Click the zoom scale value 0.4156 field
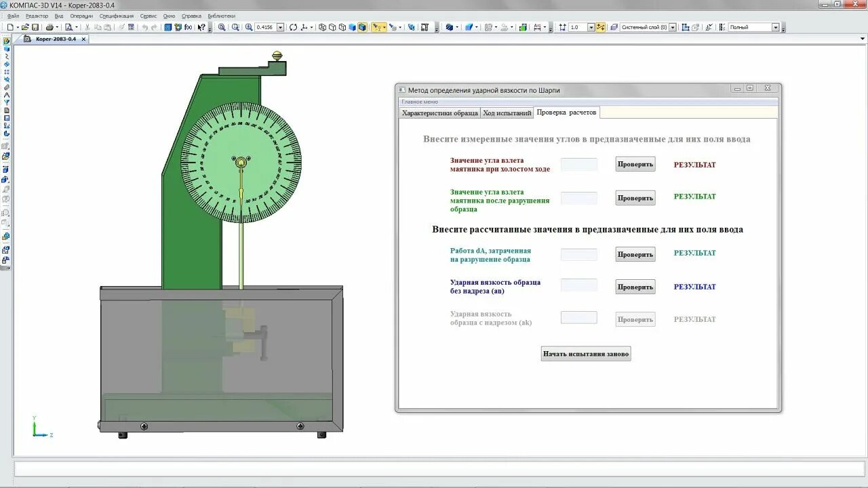 (266, 27)
